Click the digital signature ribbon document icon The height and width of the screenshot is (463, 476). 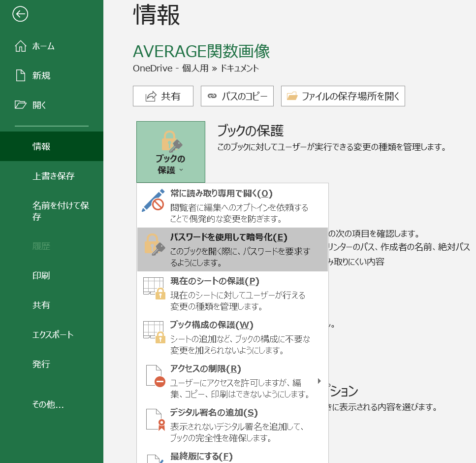pos(155,420)
